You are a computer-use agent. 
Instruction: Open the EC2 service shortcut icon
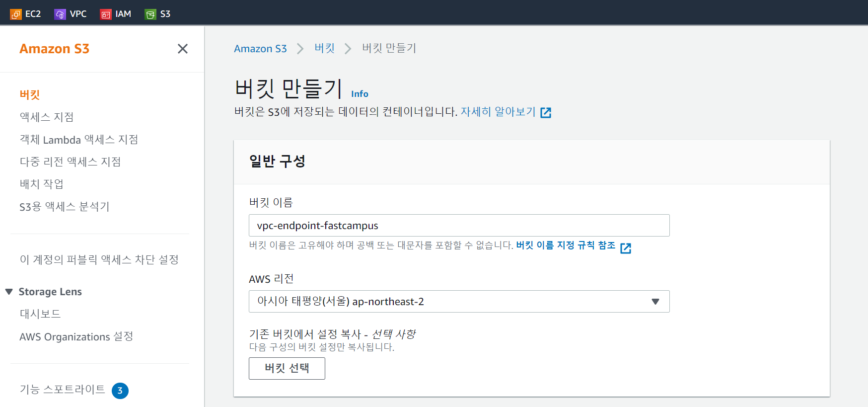pos(16,14)
